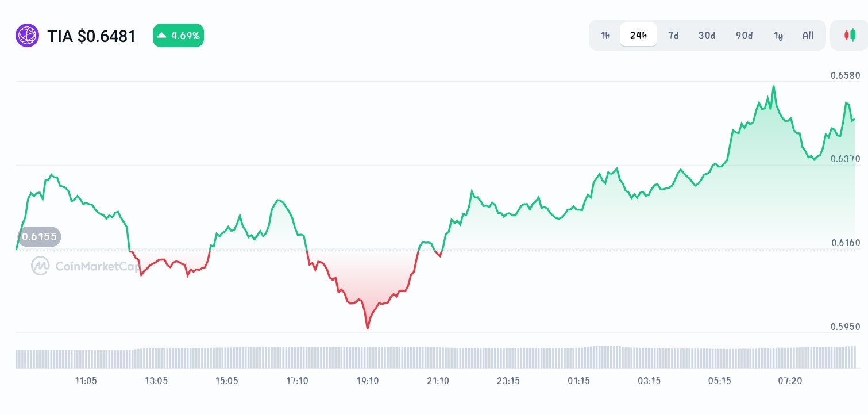Click the TIA $0.6481 price text
This screenshot has height=414, width=868.
tap(91, 36)
